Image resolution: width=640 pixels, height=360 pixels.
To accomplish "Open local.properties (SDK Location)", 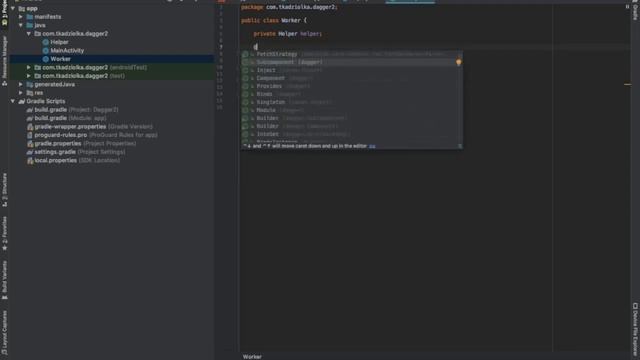I will pyautogui.click(x=73, y=160).
